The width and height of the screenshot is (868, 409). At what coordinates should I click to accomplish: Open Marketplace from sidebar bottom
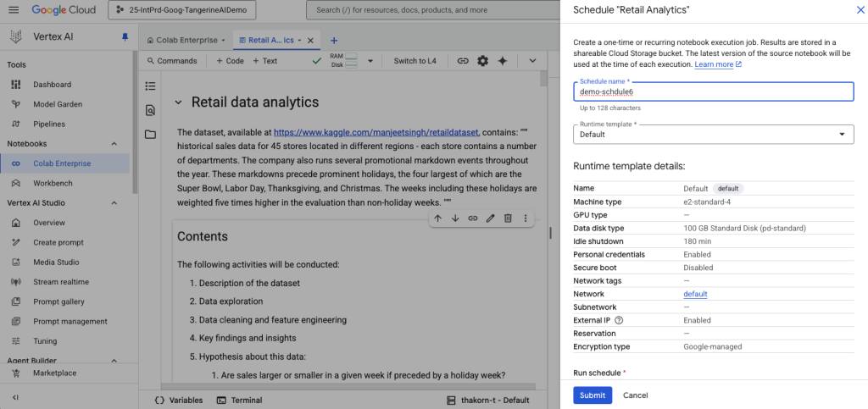pyautogui.click(x=55, y=373)
